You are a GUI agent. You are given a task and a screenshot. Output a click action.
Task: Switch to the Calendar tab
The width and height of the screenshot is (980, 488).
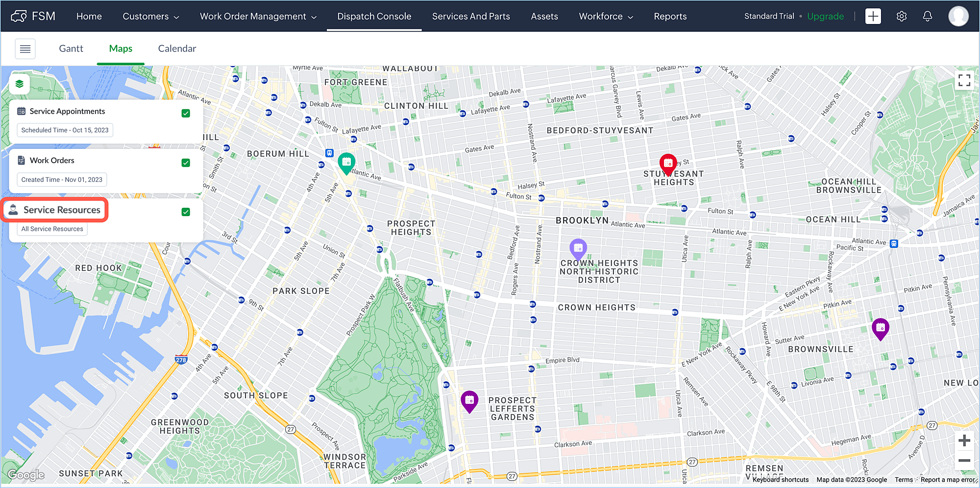tap(177, 49)
